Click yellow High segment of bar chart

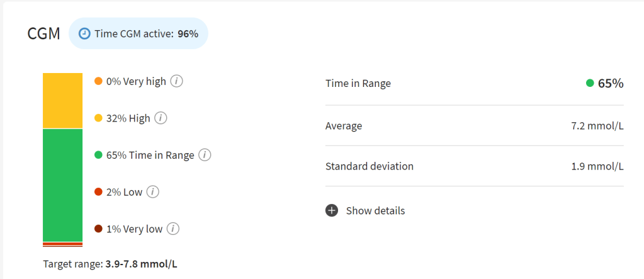pyautogui.click(x=62, y=101)
